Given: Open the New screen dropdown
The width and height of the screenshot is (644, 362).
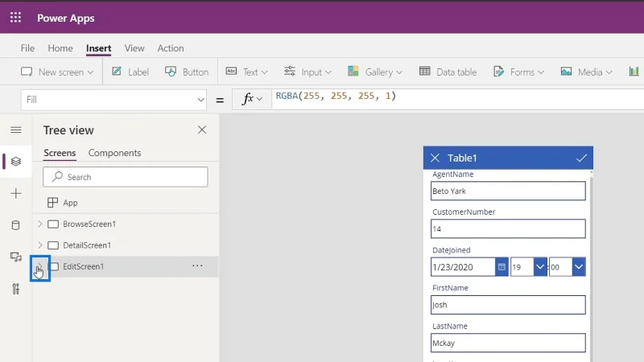Looking at the screenshot, I should 57,72.
